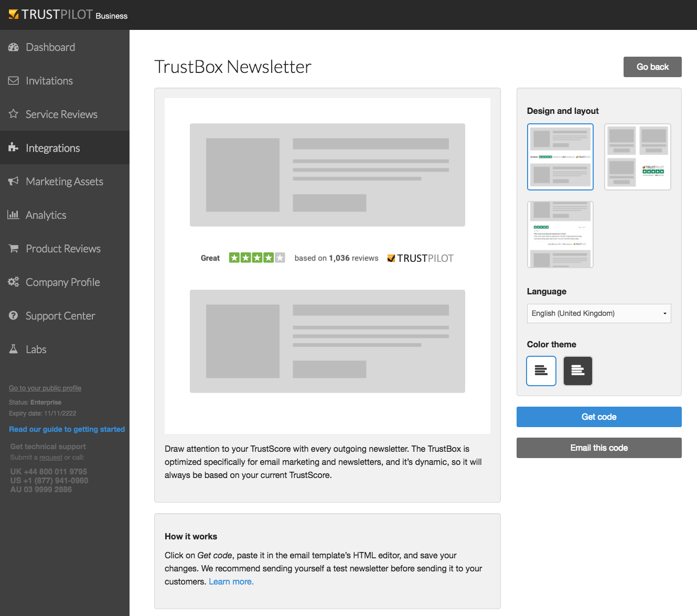Open the Invitations section

click(65, 81)
